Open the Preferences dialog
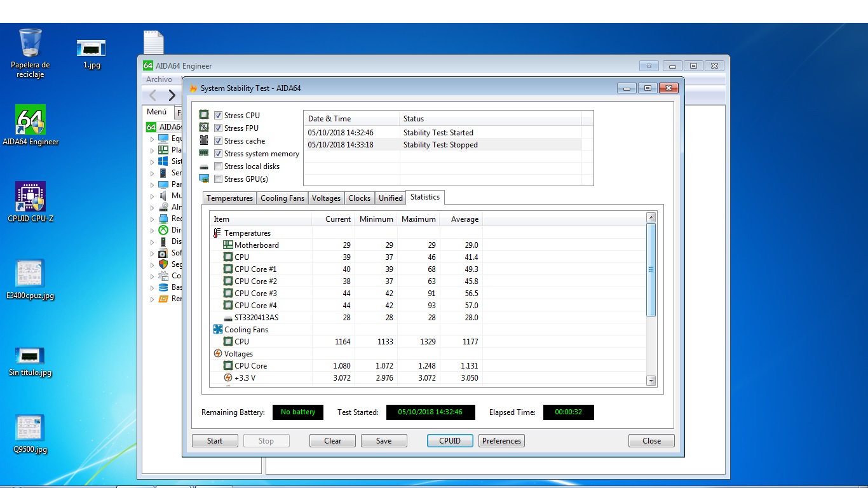 click(501, 441)
